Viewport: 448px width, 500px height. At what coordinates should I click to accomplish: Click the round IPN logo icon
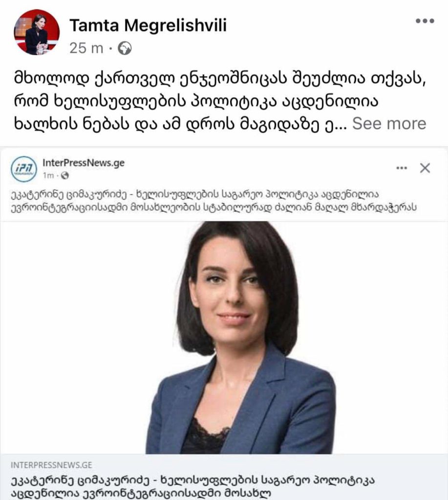point(23,168)
